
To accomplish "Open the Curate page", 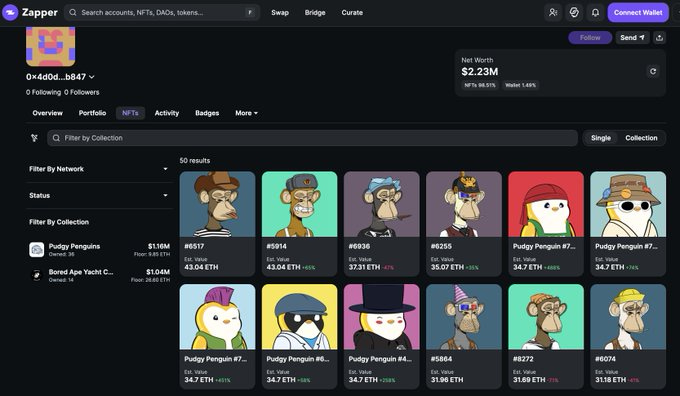I will pos(352,13).
